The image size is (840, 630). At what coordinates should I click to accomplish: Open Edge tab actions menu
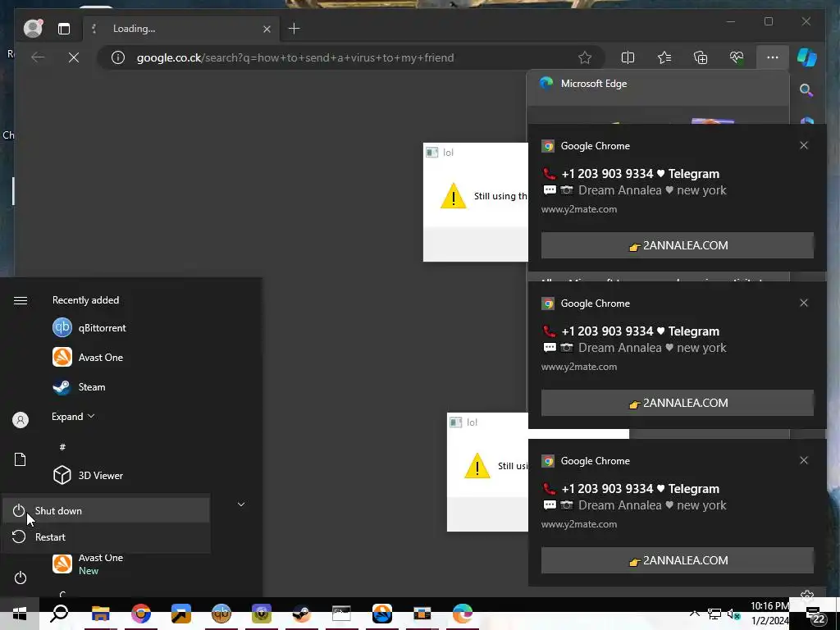pyautogui.click(x=64, y=29)
